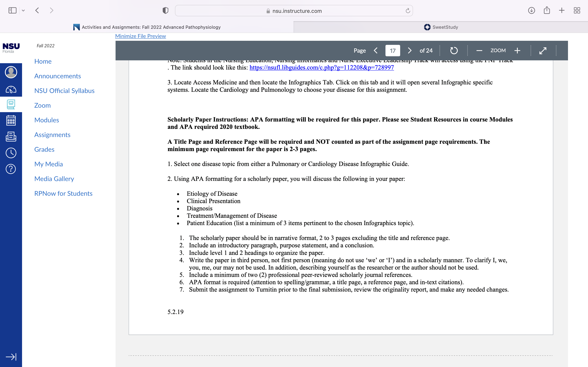The width and height of the screenshot is (588, 367).
Task: Open the Canvas Account avatar icon
Action: (x=11, y=72)
